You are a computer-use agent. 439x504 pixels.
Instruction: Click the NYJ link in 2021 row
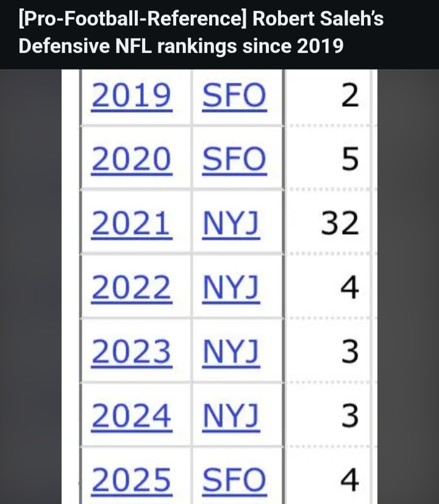tap(231, 223)
